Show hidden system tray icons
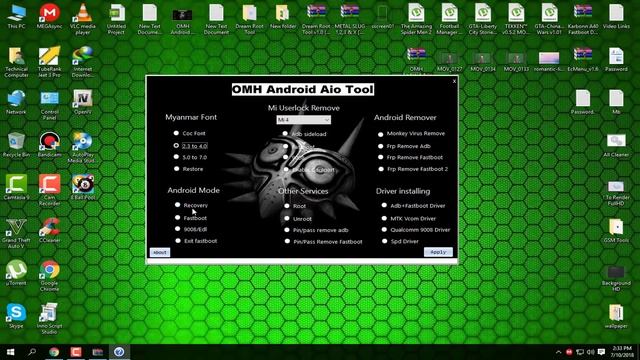Screen dimensions: 640x360 pos(558,352)
